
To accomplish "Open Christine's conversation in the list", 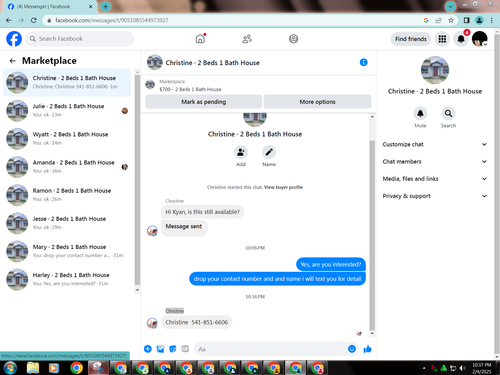I will [67, 82].
